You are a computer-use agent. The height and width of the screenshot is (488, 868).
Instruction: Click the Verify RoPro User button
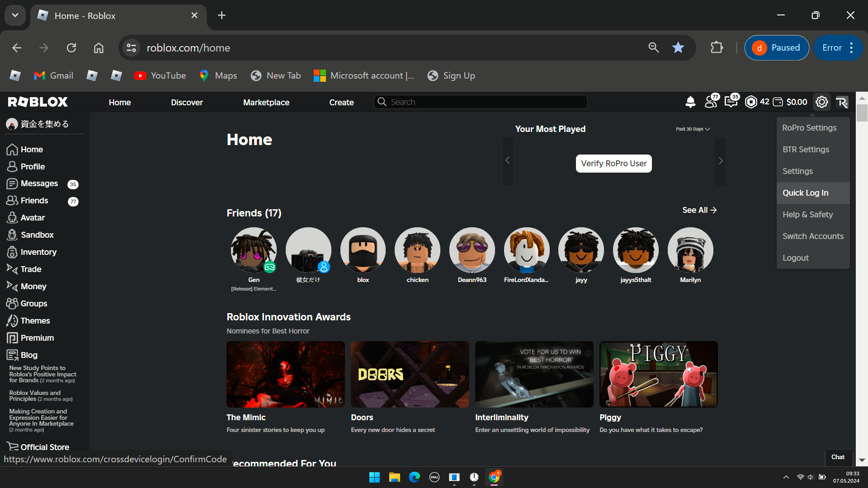(x=613, y=164)
